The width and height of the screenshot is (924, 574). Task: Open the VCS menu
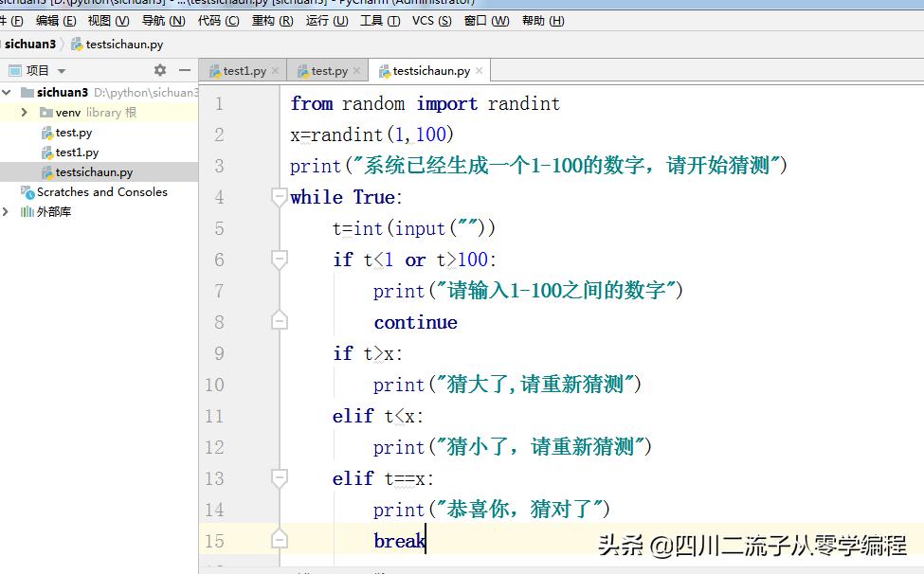pos(431,20)
